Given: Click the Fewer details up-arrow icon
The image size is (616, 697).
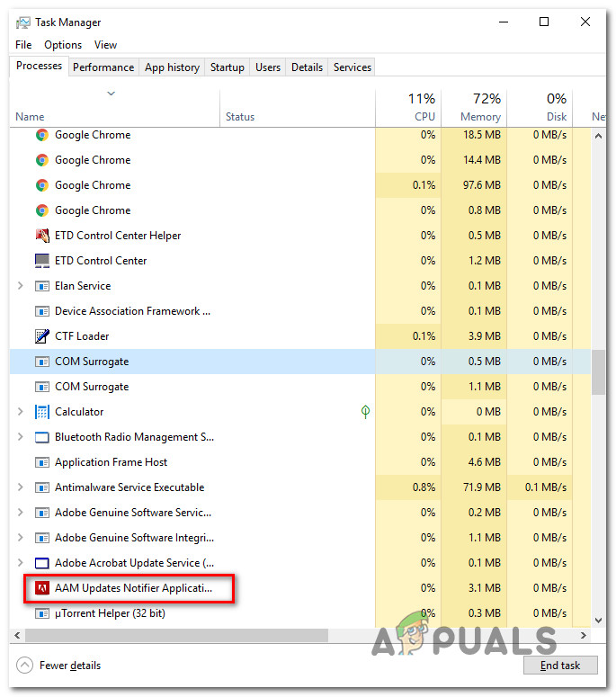Looking at the screenshot, I should 24,665.
